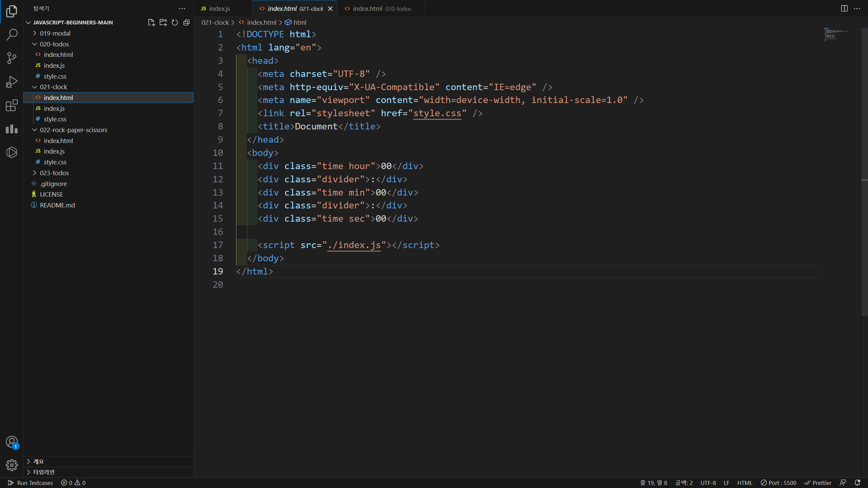This screenshot has height=488, width=868.
Task: Expand the 019-modal folder
Action: [55, 33]
